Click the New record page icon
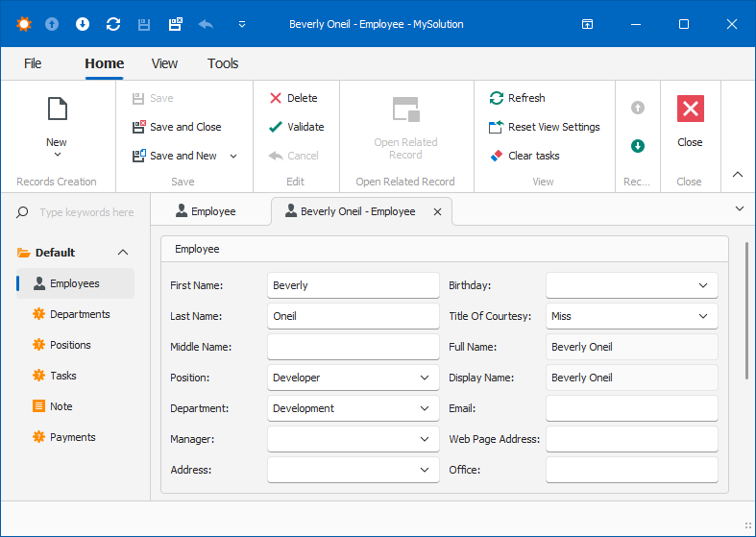Image resolution: width=756 pixels, height=537 pixels. (58, 109)
